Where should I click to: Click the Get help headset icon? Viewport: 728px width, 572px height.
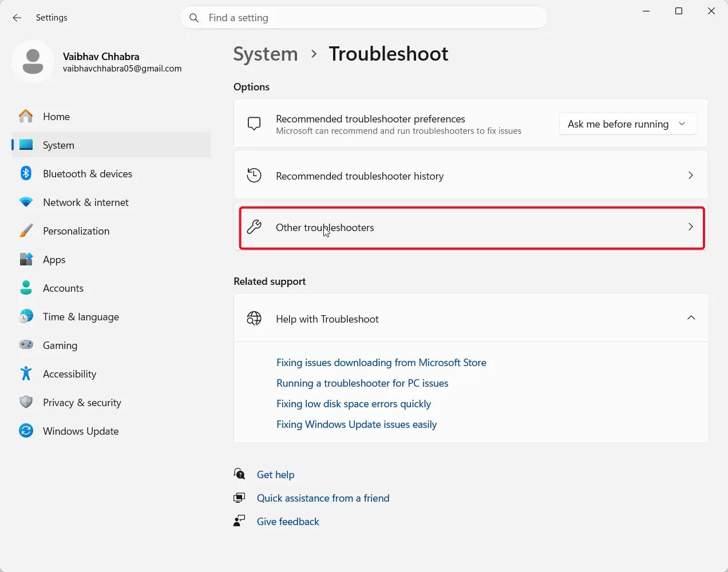[x=239, y=474]
